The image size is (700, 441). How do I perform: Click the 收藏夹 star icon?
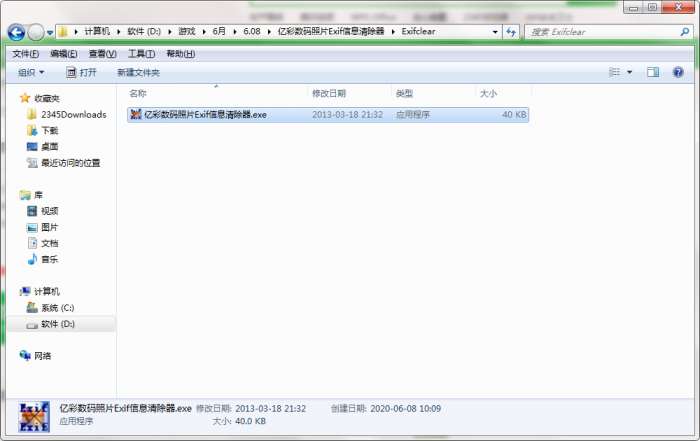tap(25, 98)
